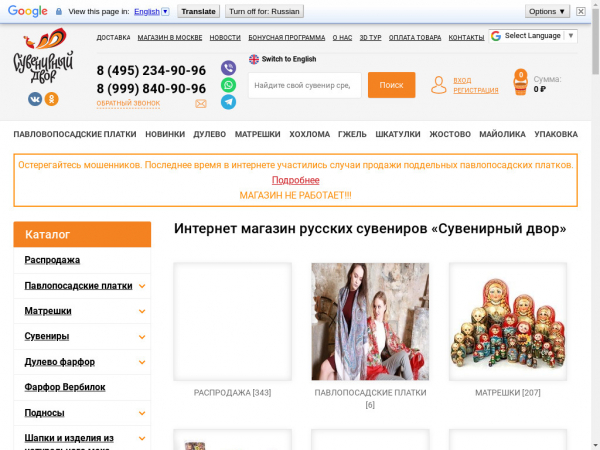
Task: Click the orange Каталог header
Action: (x=82, y=234)
